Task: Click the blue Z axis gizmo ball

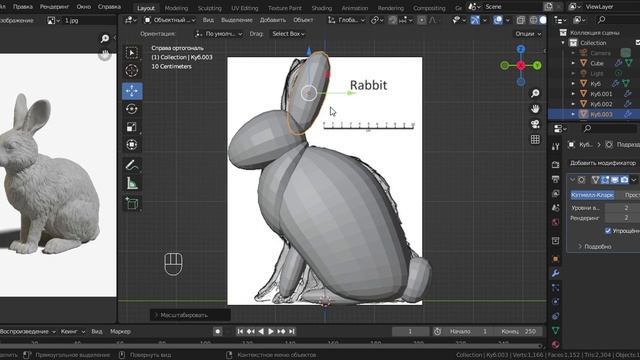Action: coord(521,49)
